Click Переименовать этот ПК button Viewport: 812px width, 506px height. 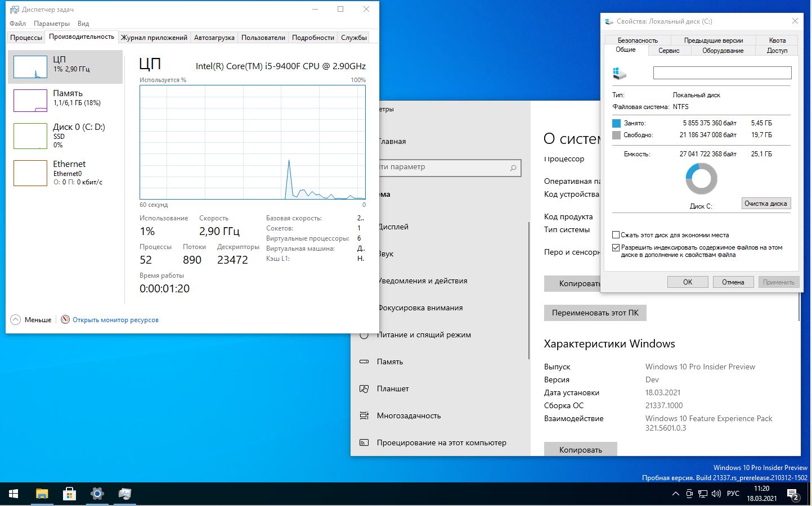click(x=595, y=313)
